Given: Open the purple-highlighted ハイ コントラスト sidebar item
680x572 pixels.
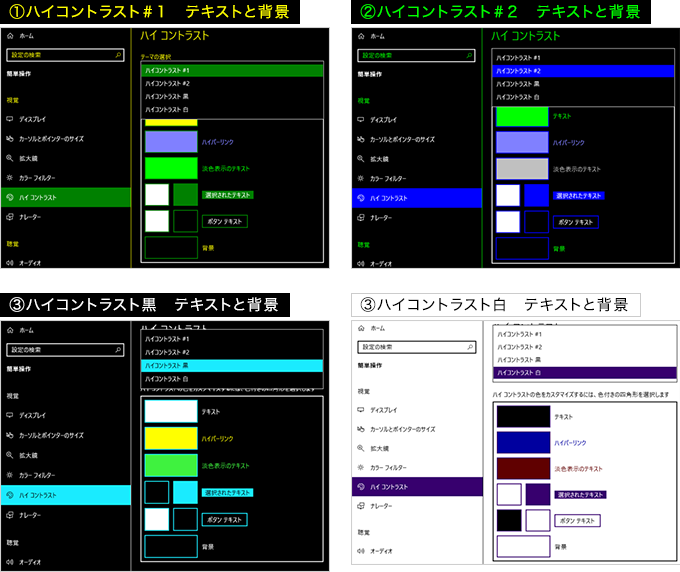Looking at the screenshot, I should (417, 485).
